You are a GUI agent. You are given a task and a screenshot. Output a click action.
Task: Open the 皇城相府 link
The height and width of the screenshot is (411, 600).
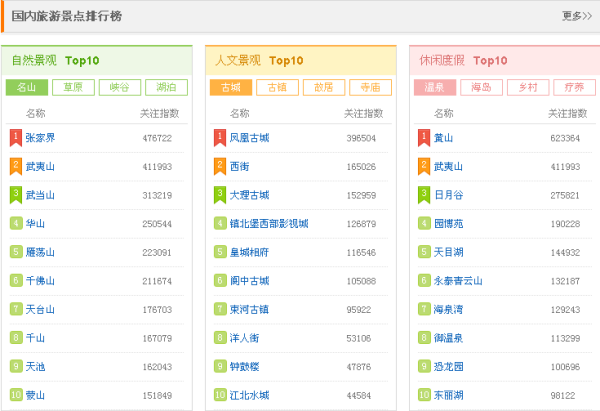pos(249,252)
